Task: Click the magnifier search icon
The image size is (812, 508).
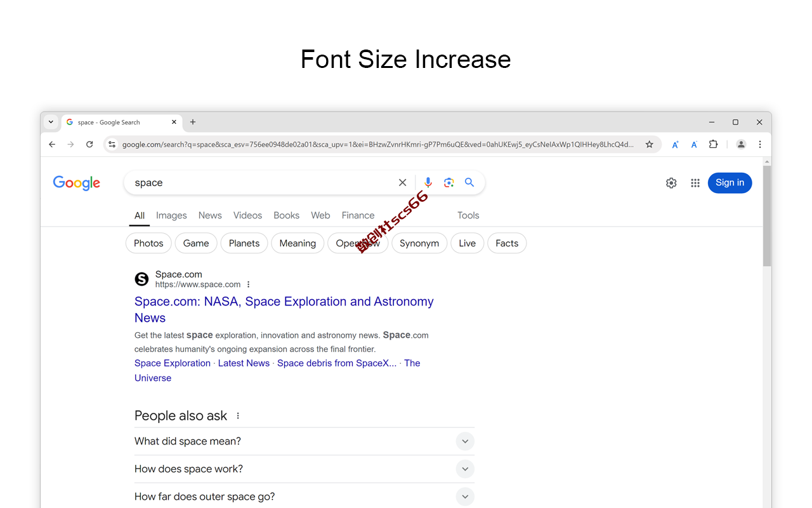Action: [469, 183]
